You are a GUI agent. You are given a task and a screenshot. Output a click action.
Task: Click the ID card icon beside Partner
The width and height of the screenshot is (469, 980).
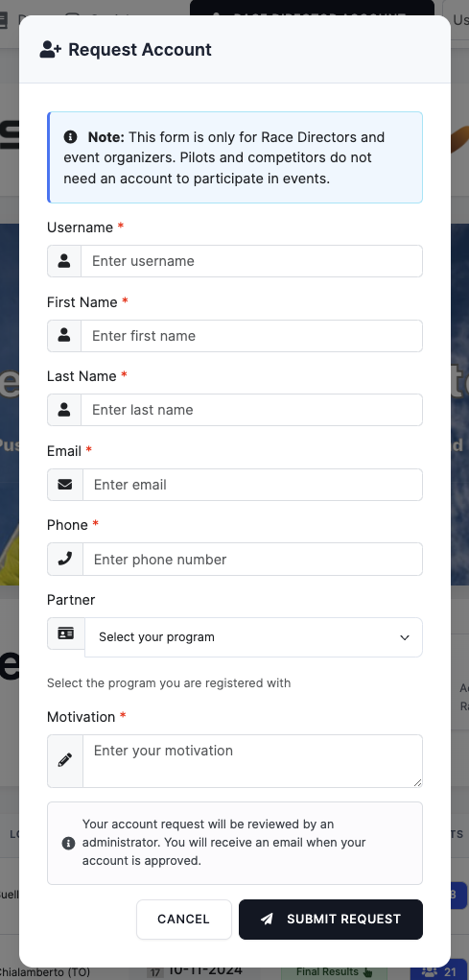65,633
